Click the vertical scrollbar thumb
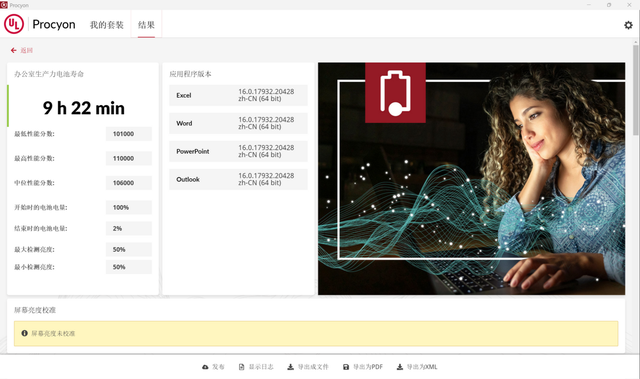The image size is (640, 379). (636, 90)
